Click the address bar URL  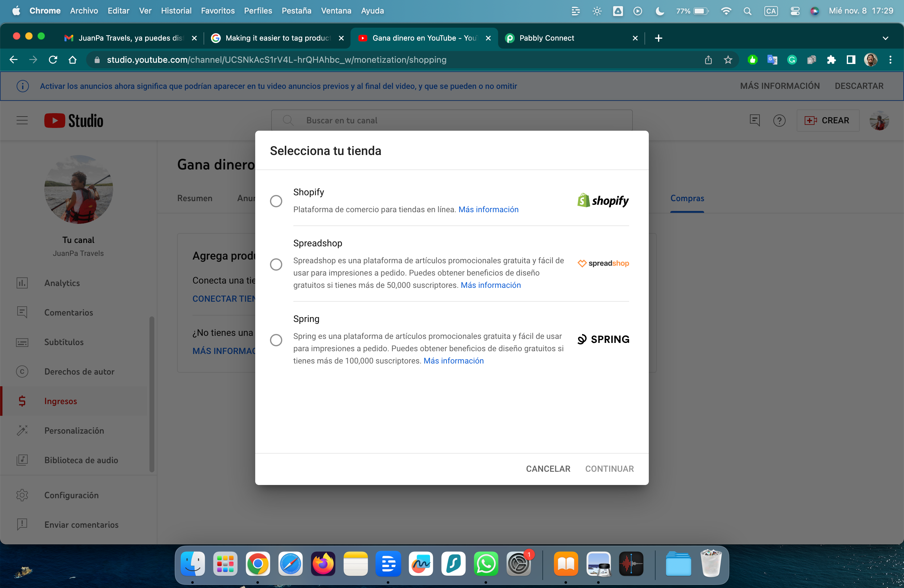point(276,60)
